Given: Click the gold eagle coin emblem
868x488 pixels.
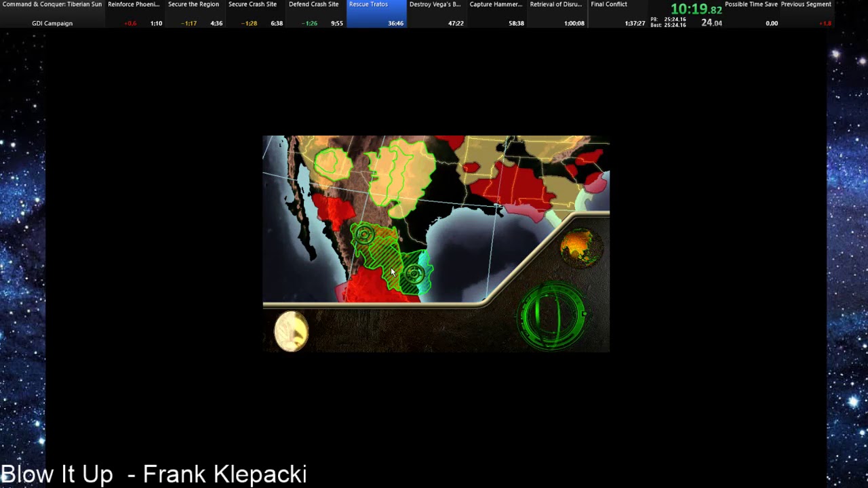Looking at the screenshot, I should point(291,331).
